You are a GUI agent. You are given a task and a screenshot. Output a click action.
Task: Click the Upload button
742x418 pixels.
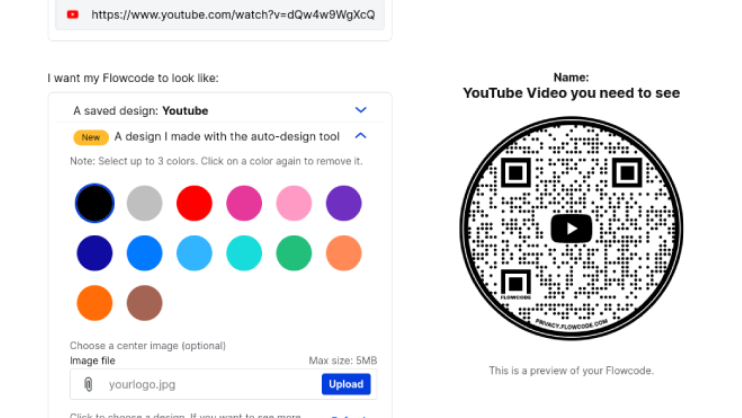346,384
